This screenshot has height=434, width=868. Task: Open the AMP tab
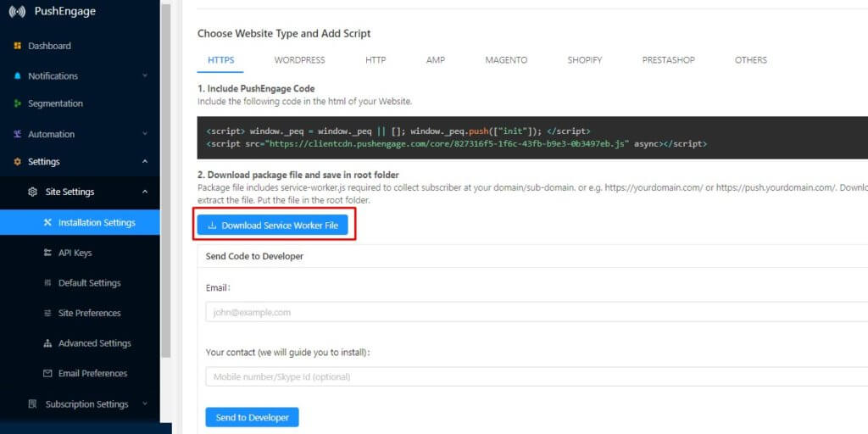[435, 60]
